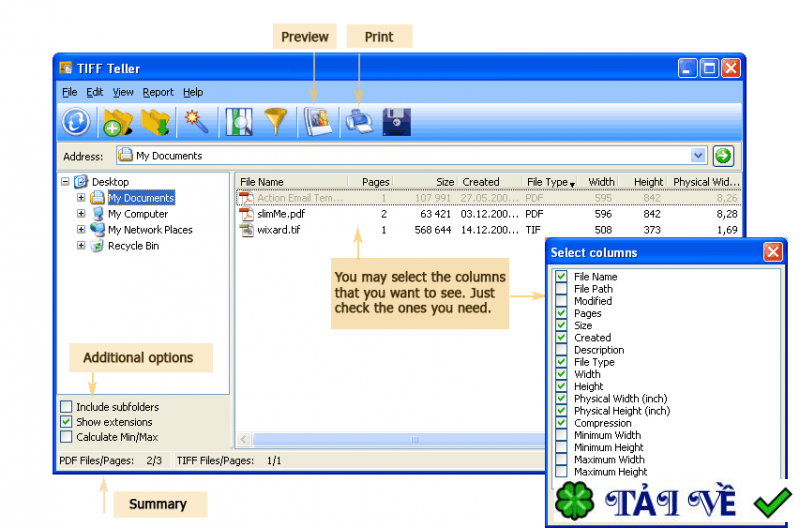The height and width of the screenshot is (528, 800).
Task: Open the select columns magnifier icon
Action: click(239, 122)
